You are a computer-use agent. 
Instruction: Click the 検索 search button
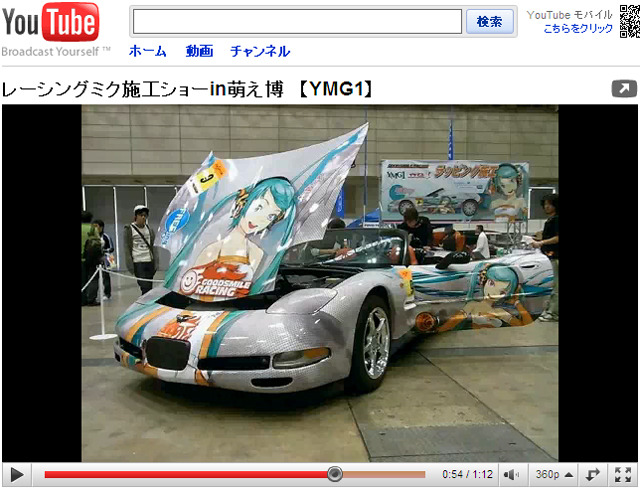490,21
